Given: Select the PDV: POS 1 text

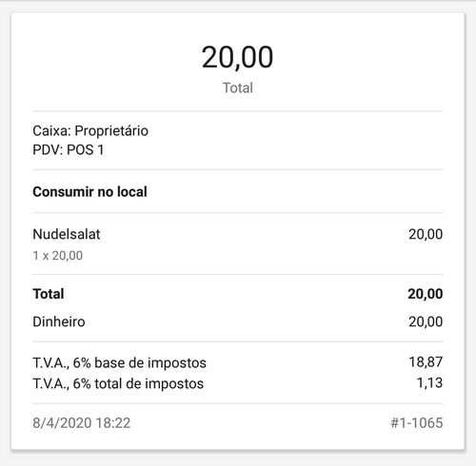Looking at the screenshot, I should 69,149.
